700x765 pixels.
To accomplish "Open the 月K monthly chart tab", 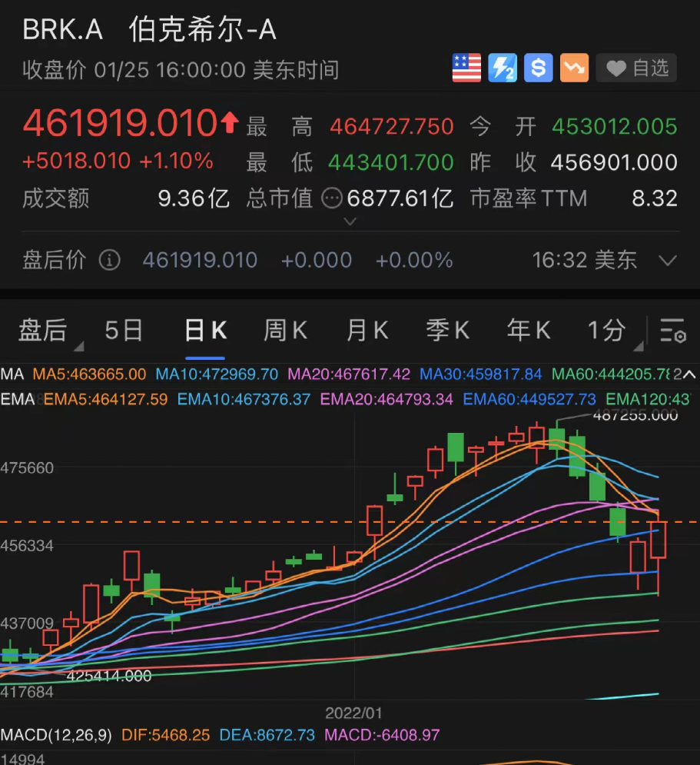I will (x=367, y=330).
